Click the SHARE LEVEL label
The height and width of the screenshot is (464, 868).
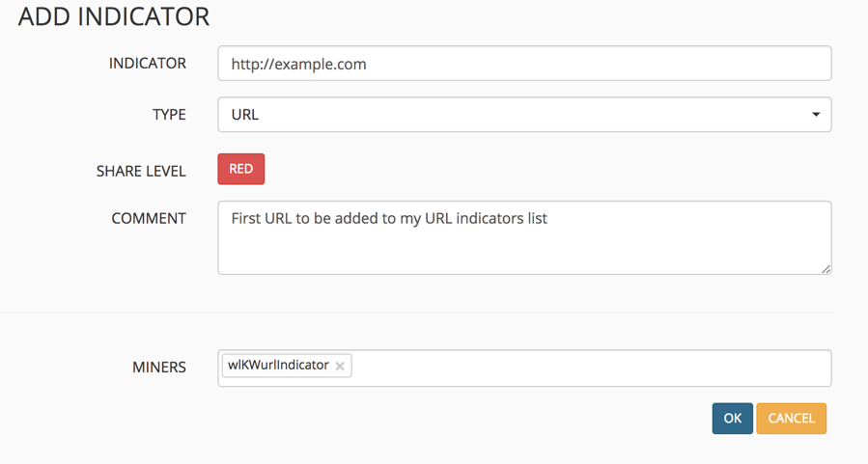141,171
